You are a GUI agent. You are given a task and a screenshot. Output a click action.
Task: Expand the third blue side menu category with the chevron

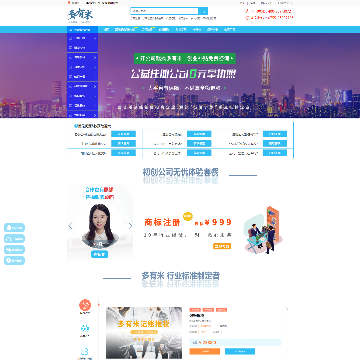(82, 57)
